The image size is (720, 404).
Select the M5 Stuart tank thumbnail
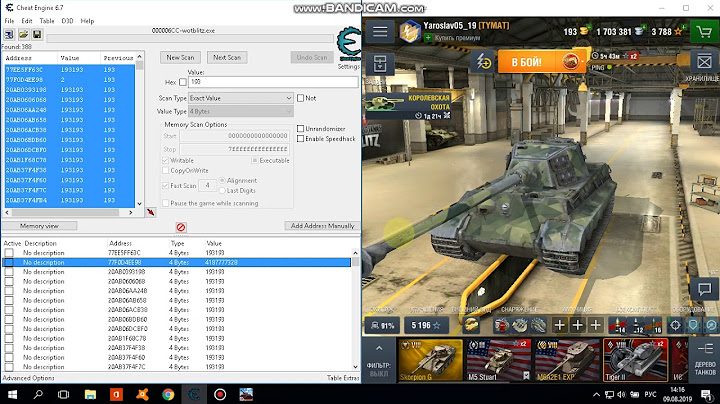499,360
